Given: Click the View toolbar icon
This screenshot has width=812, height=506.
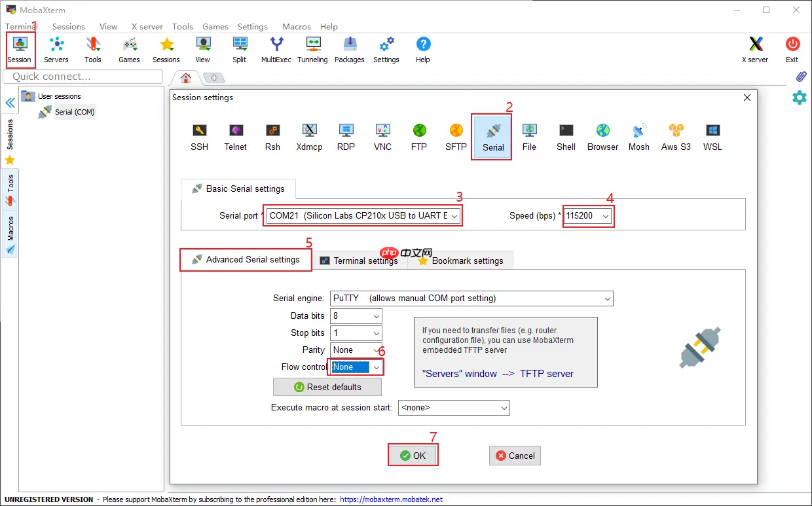Looking at the screenshot, I should [203, 50].
